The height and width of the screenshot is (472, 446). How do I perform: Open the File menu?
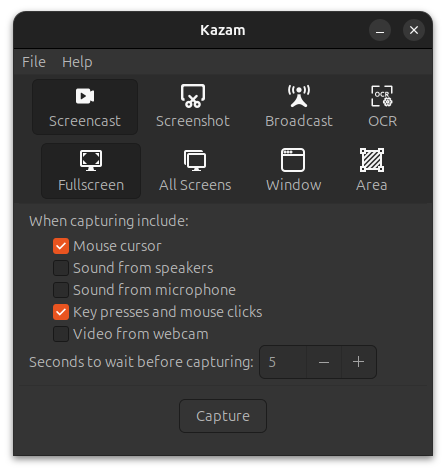pos(34,62)
